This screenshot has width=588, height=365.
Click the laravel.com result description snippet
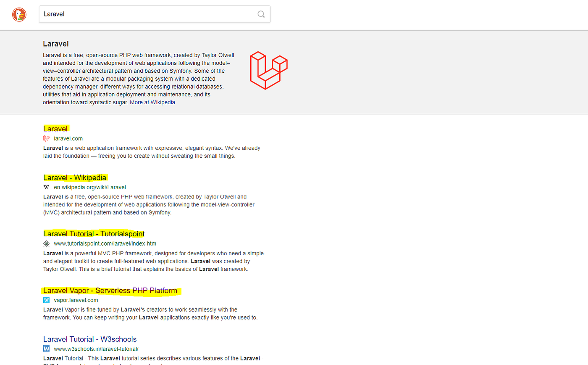152,152
